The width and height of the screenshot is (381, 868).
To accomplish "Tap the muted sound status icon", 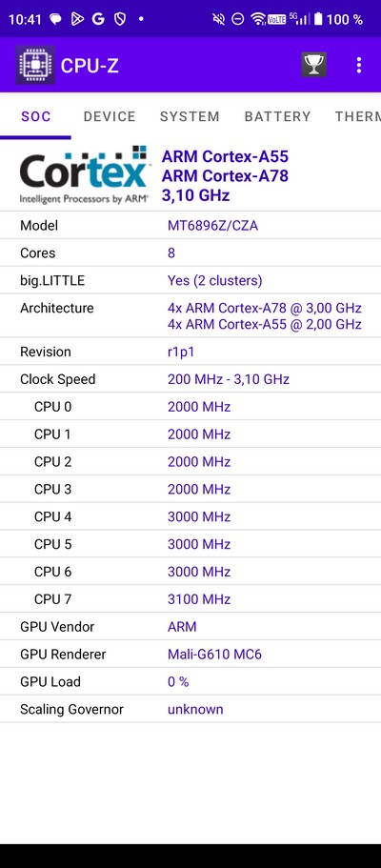I will [219, 19].
